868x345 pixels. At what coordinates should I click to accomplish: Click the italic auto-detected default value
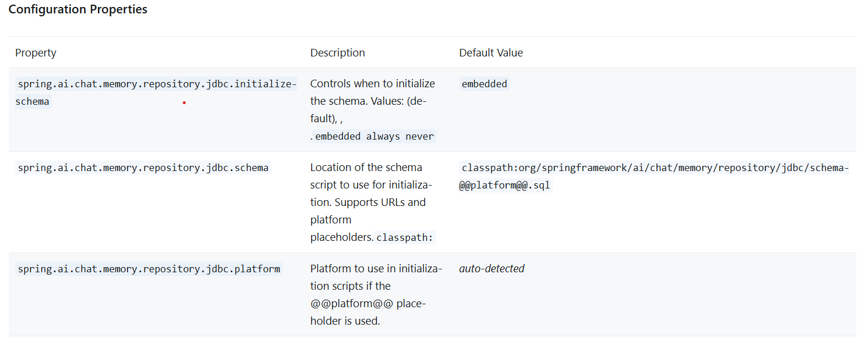491,269
